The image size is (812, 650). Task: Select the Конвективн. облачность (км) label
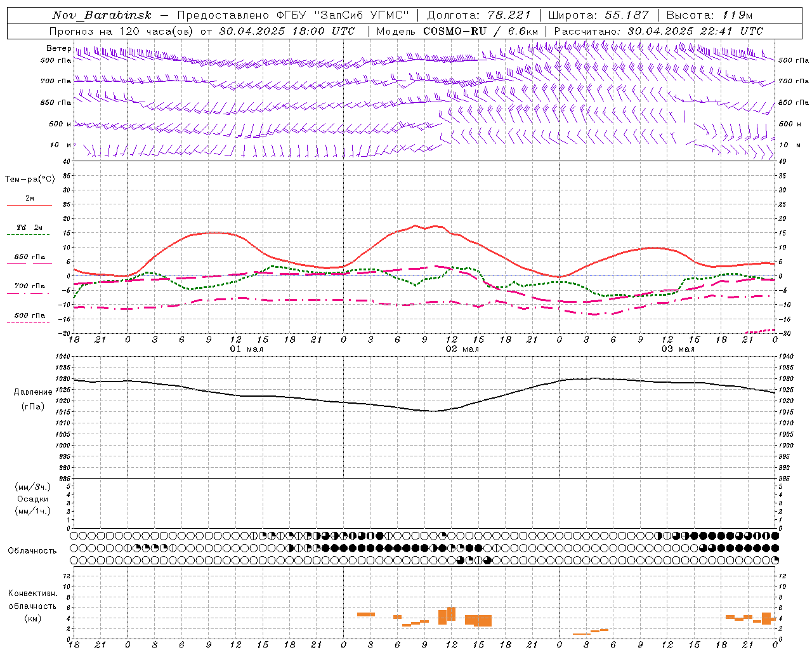tap(32, 606)
